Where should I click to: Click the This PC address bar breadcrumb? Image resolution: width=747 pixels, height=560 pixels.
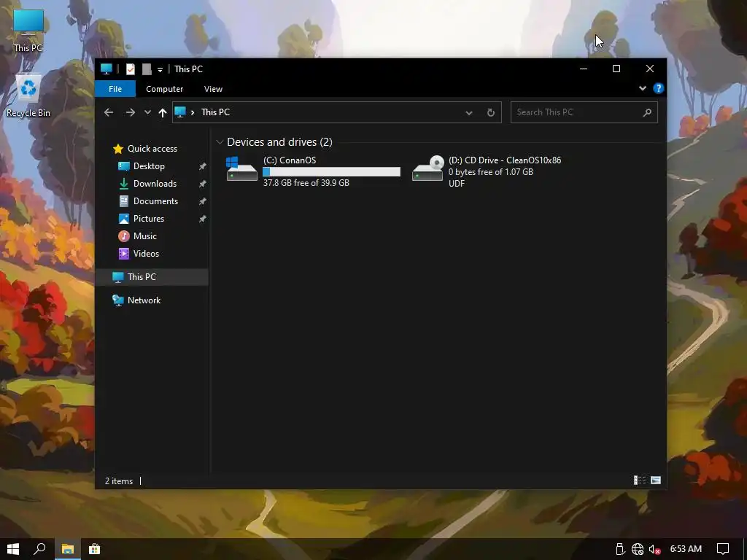[215, 112]
